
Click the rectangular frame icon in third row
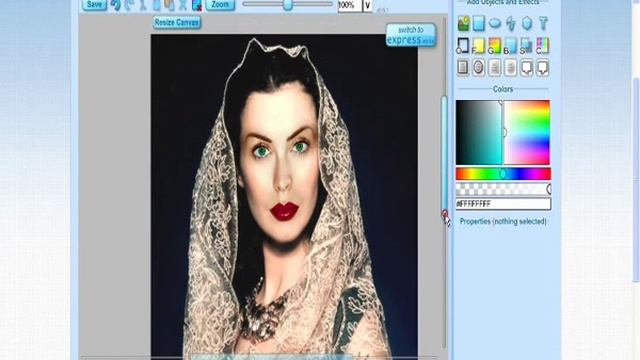pyautogui.click(x=462, y=68)
